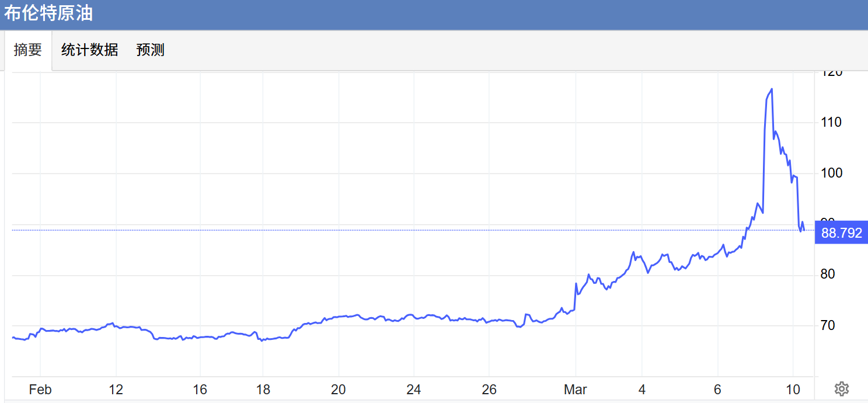Click the 布伦特原油 header title
This screenshot has height=403, width=868.
pyautogui.click(x=48, y=13)
